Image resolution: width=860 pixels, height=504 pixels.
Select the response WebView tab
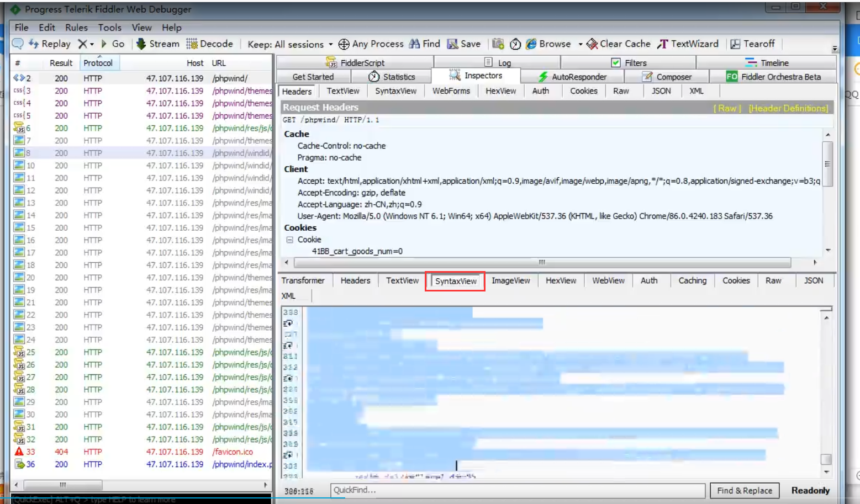608,280
